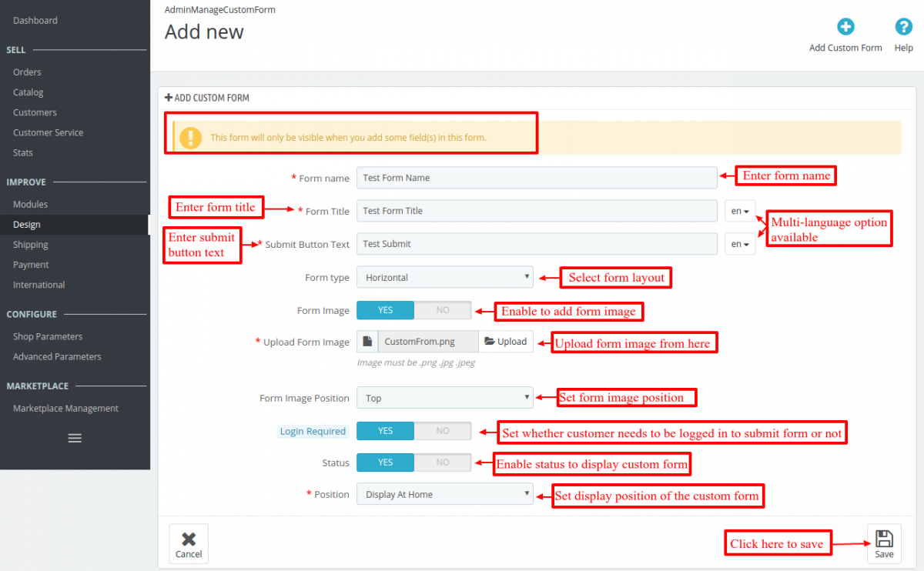
Task: Click the yellow warning exclamation icon
Action: point(190,138)
